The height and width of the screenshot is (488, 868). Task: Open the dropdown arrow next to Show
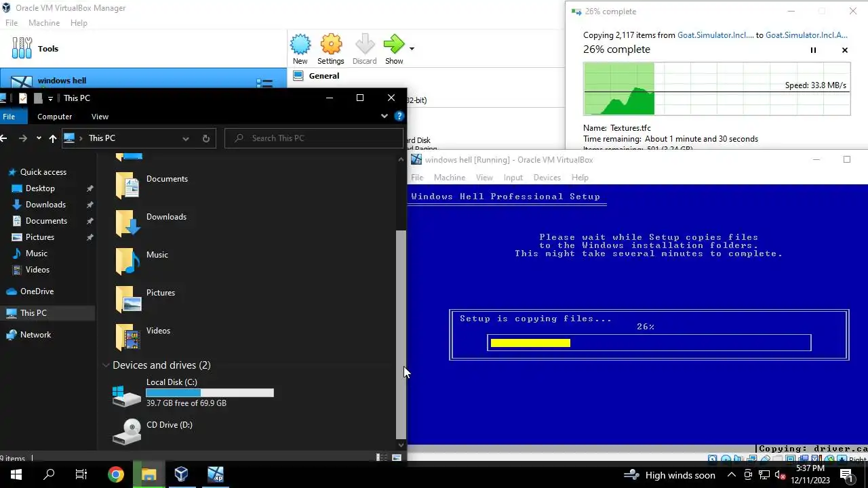(412, 49)
